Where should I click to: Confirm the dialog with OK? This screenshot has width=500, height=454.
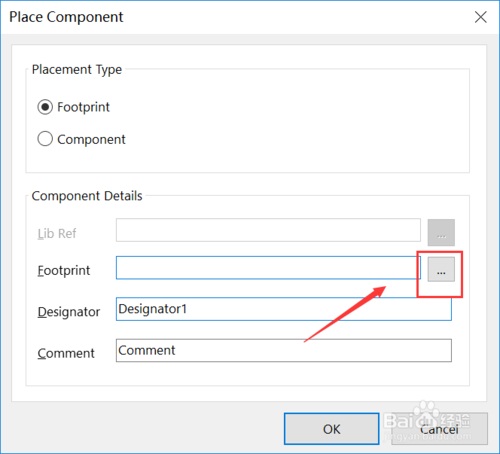click(332, 429)
